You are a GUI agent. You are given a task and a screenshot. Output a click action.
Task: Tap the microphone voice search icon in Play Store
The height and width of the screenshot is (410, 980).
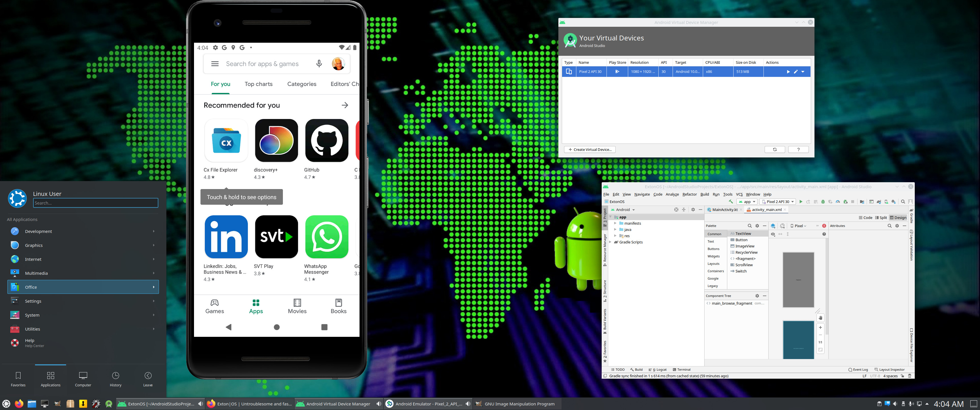point(319,64)
